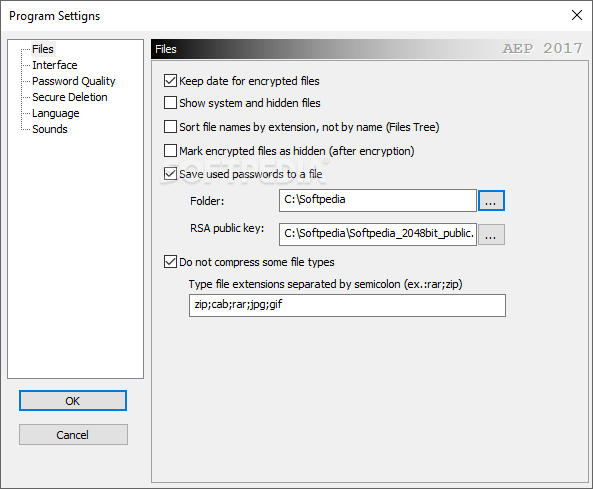Select Files in settings tree

43,49
